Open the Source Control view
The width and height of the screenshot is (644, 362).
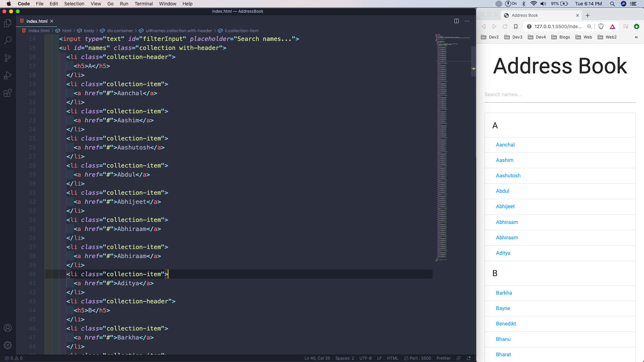[7, 58]
